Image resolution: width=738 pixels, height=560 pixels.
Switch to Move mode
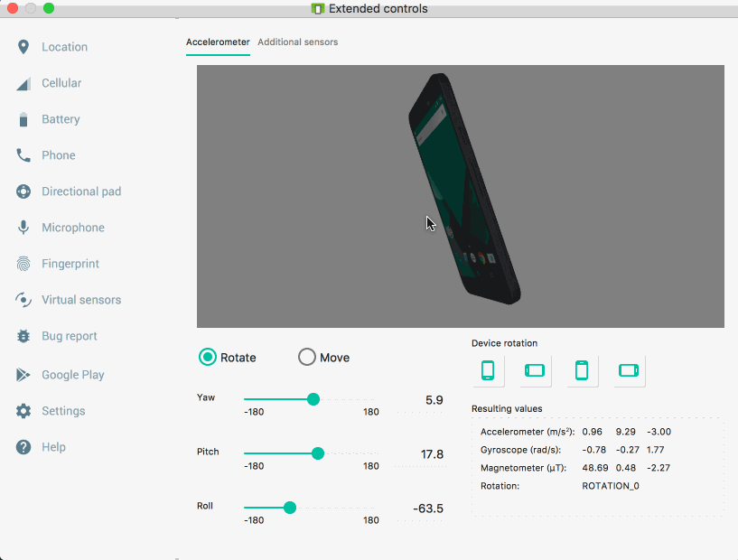tap(307, 357)
